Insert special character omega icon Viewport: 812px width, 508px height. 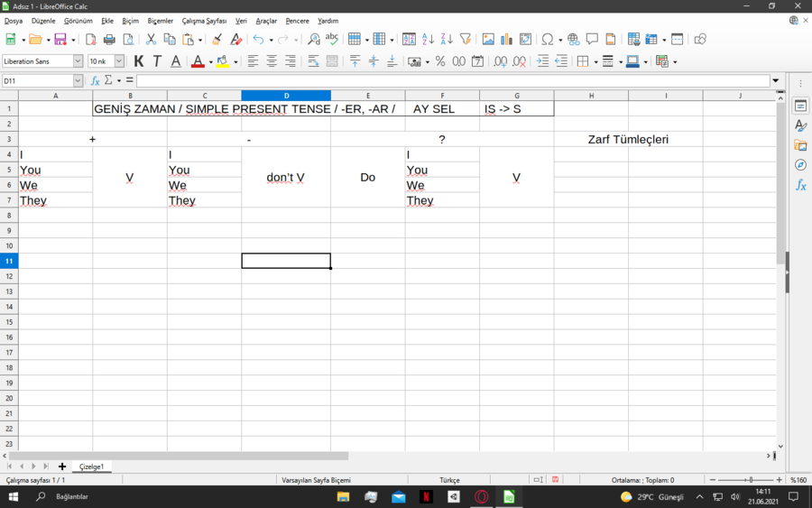547,40
